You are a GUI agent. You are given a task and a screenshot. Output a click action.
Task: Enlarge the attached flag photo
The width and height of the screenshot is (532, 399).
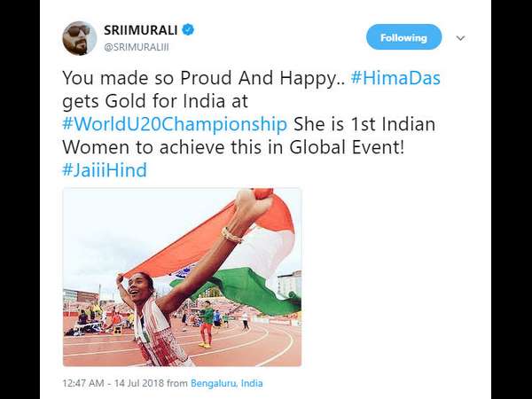182,278
